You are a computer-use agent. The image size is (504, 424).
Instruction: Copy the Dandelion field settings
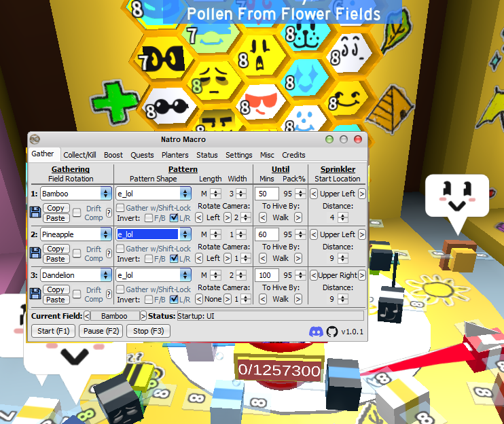(x=56, y=289)
